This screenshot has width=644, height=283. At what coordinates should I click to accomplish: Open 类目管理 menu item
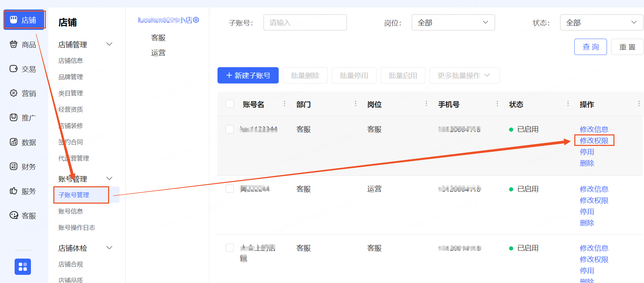71,93
